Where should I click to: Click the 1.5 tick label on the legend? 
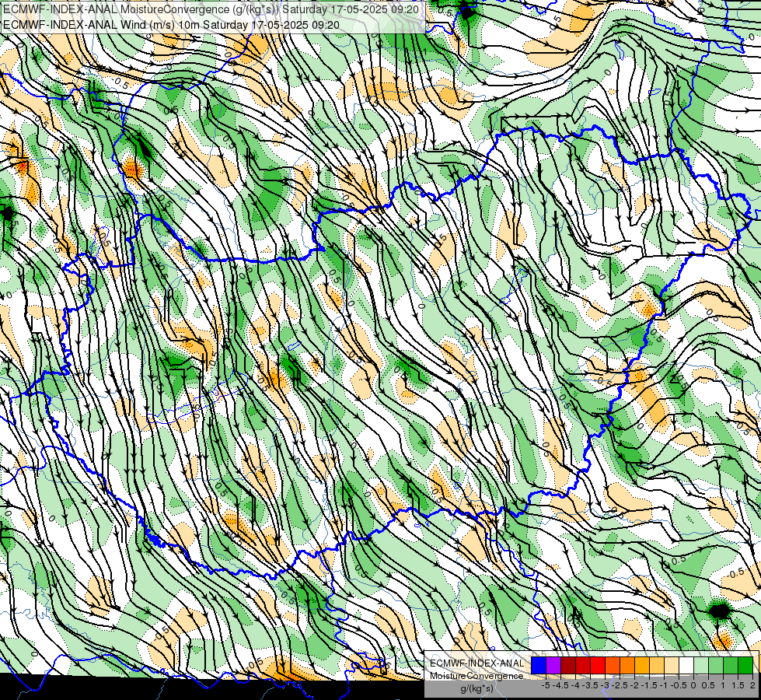pyautogui.click(x=738, y=685)
